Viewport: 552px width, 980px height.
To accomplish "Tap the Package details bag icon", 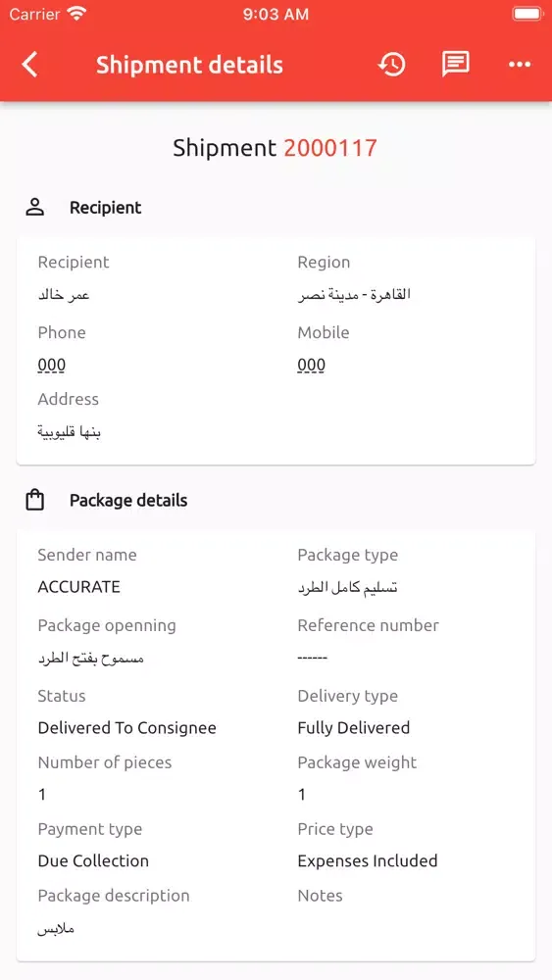I will (35, 500).
